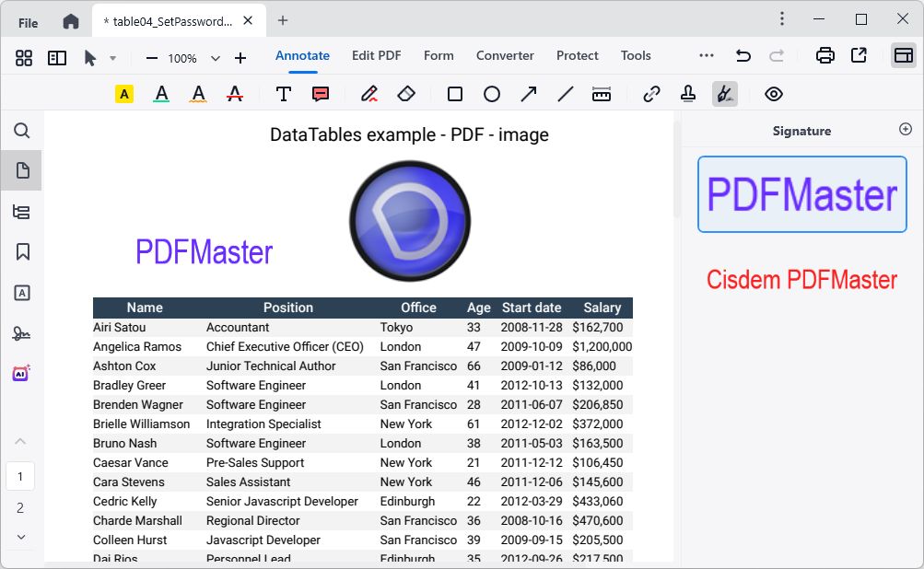This screenshot has width=924, height=569.
Task: Open the zoom level dropdown
Action: tap(216, 58)
